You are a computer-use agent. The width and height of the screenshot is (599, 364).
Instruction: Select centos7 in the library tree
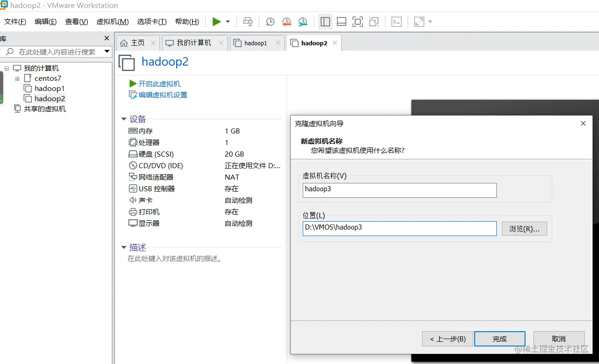48,79
